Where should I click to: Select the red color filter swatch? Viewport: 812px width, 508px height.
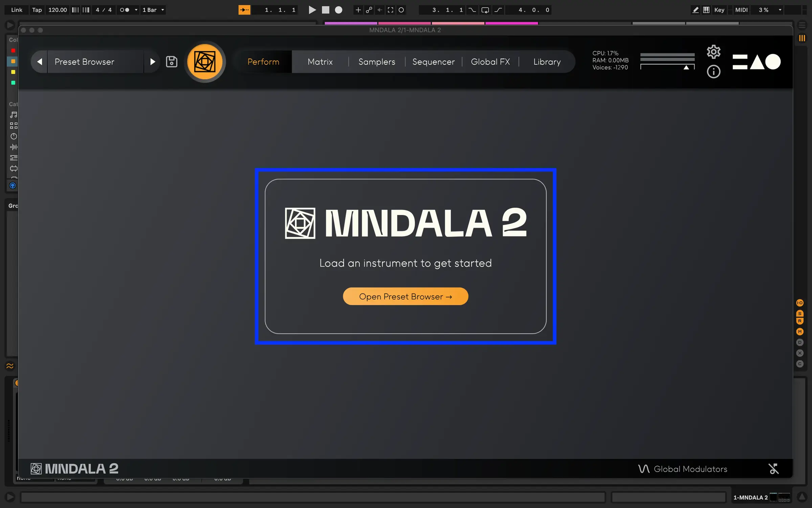(x=13, y=50)
